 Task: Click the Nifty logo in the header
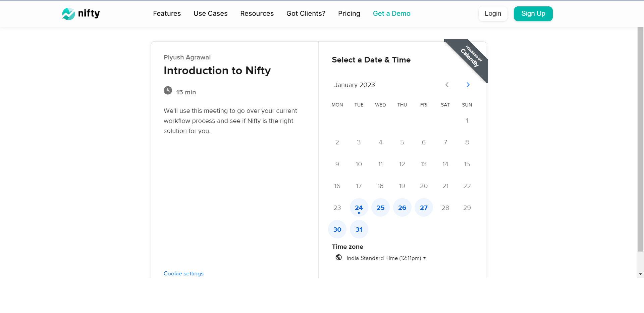(x=80, y=13)
